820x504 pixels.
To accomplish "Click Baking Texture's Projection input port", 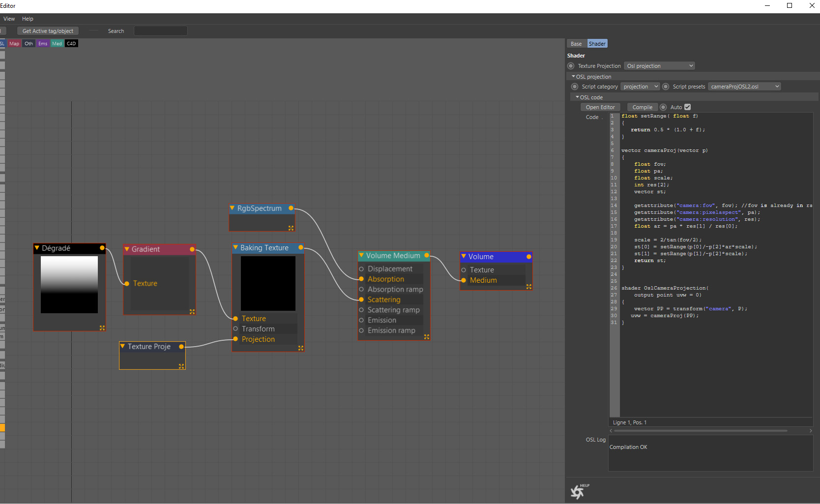I will 235,339.
